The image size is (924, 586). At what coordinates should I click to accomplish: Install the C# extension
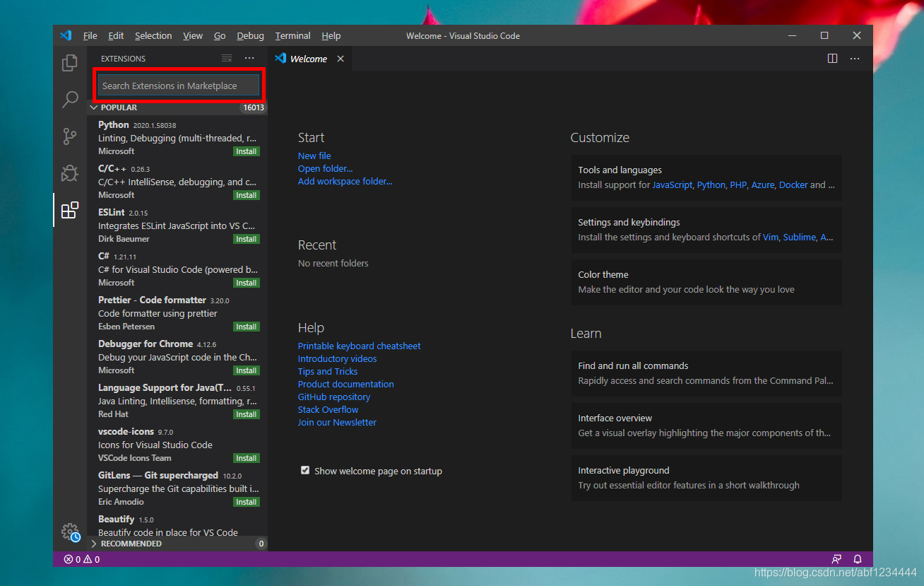pyautogui.click(x=247, y=283)
